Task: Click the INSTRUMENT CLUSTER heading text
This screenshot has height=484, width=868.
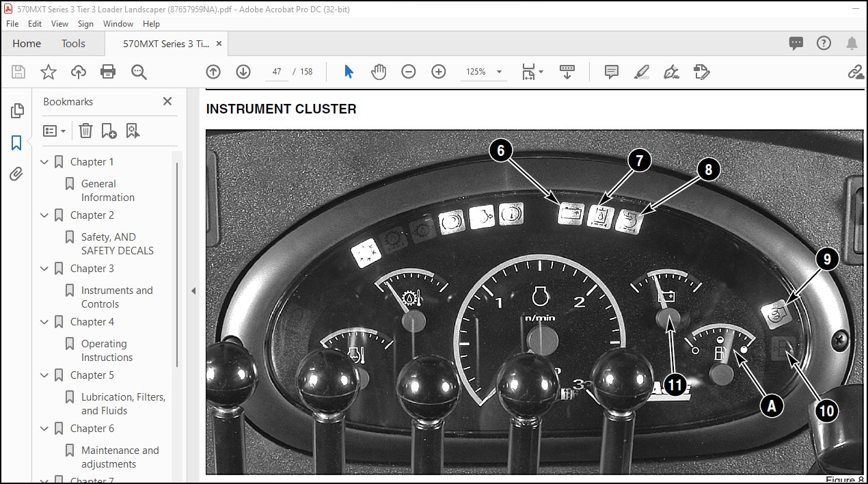Action: click(281, 109)
